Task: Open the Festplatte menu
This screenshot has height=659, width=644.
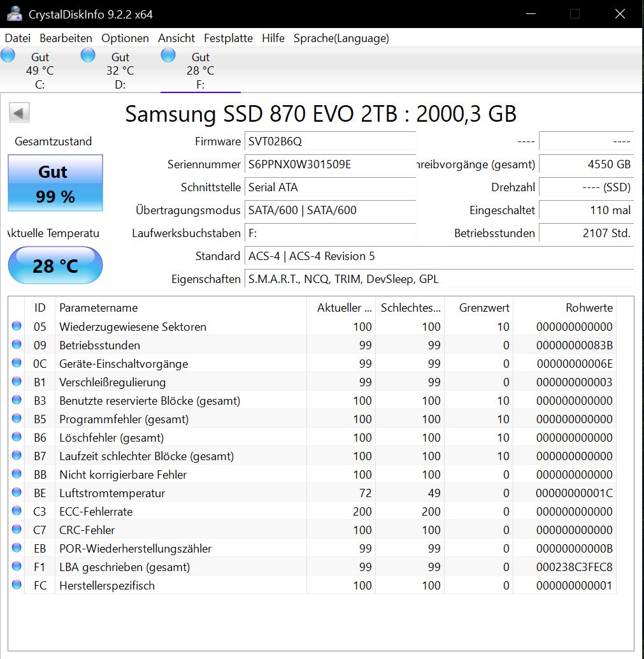Action: [228, 38]
